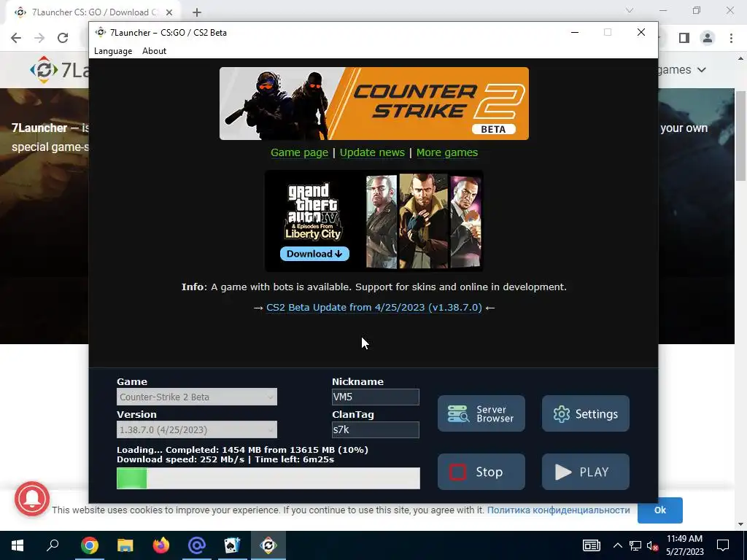Click Download on the GTA IV ad

coord(314,254)
